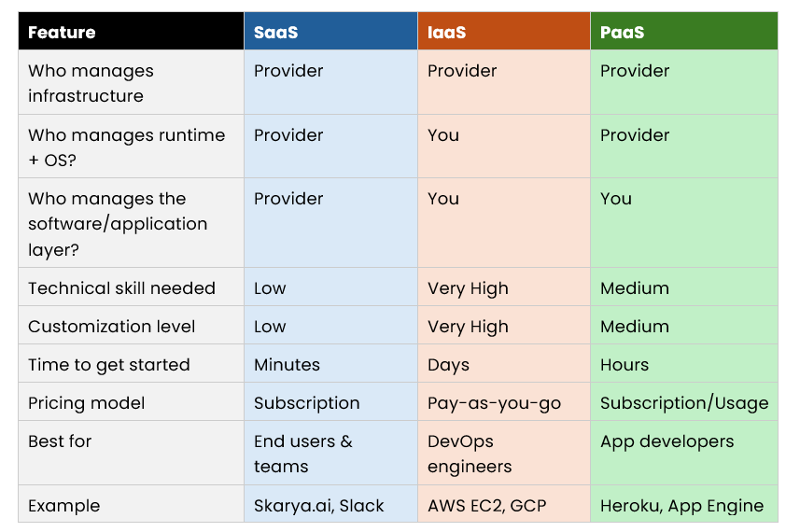Click the "Subscription/Usage" cell
The width and height of the screenshot is (786, 532).
[x=684, y=403]
